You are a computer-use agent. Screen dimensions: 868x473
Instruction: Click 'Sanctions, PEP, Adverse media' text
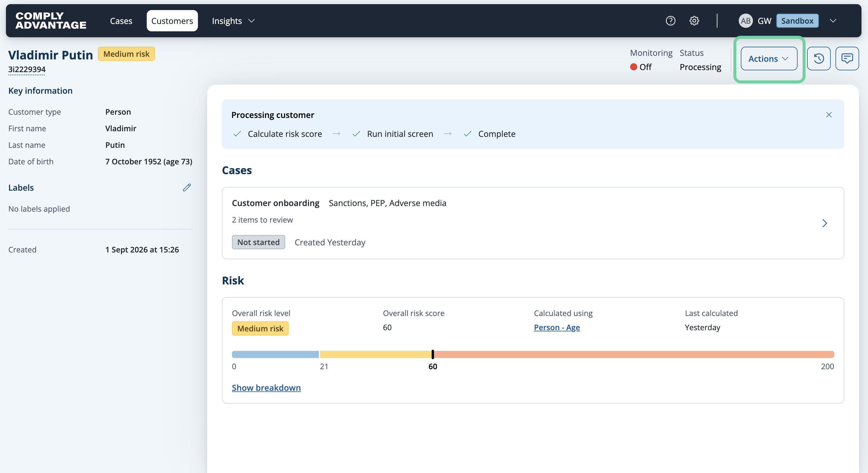click(388, 203)
